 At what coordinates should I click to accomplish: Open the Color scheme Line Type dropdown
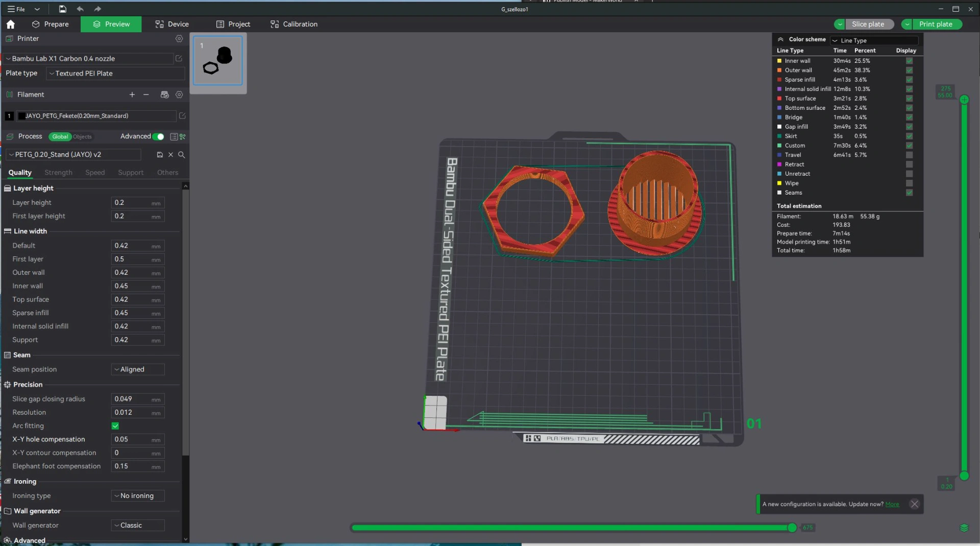[874, 40]
